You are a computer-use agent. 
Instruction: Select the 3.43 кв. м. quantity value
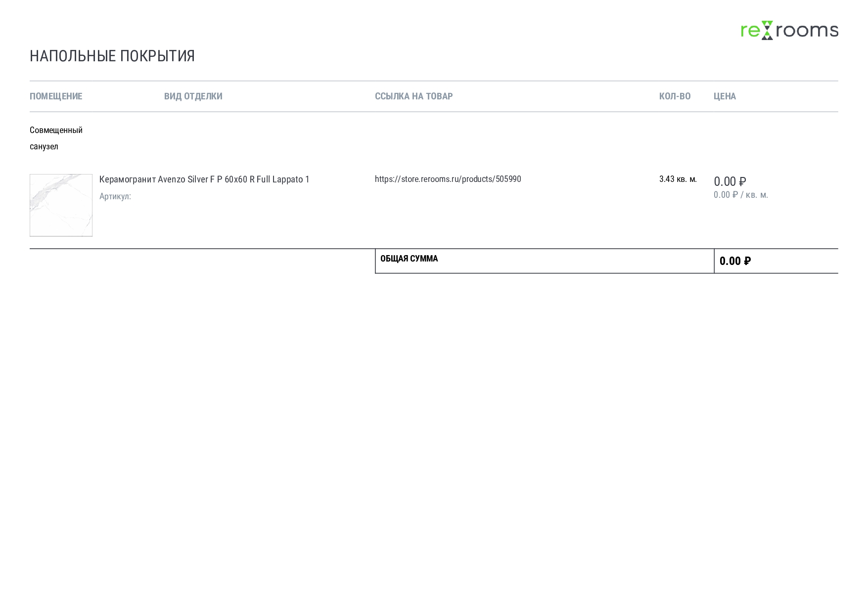678,179
